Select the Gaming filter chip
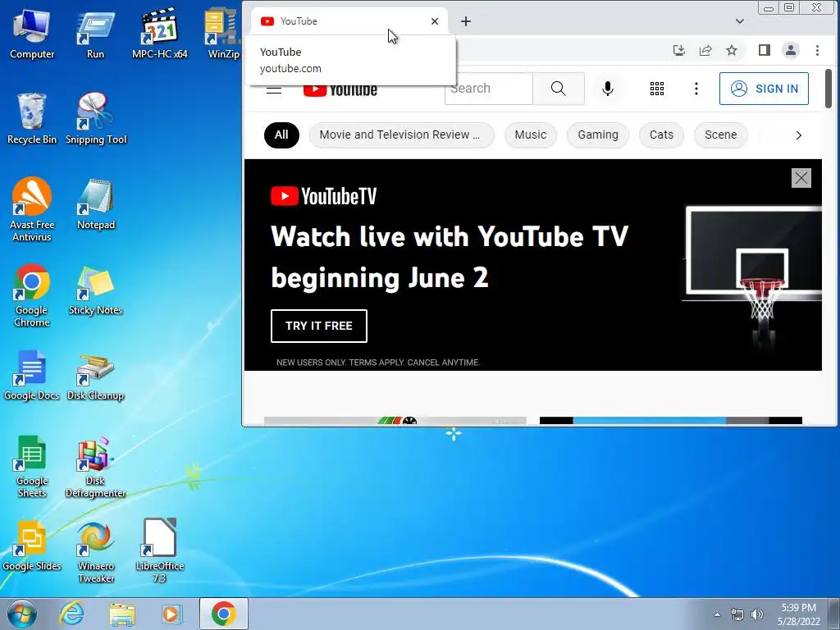 click(x=598, y=135)
